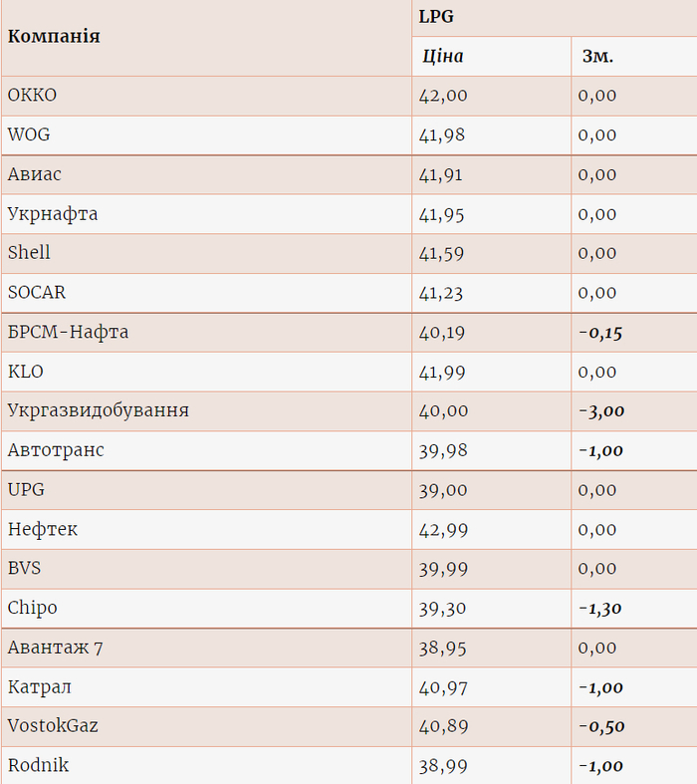Click Автотранс LPG price 39,98

[x=442, y=450]
